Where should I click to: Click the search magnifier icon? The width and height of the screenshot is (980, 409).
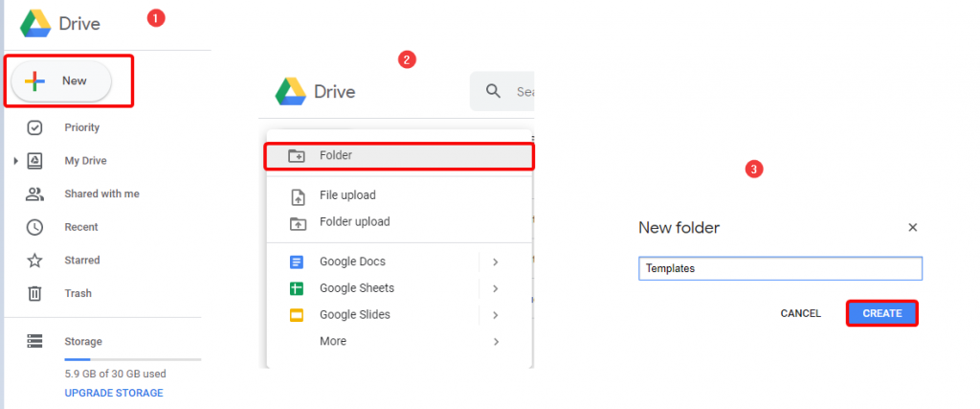[494, 91]
